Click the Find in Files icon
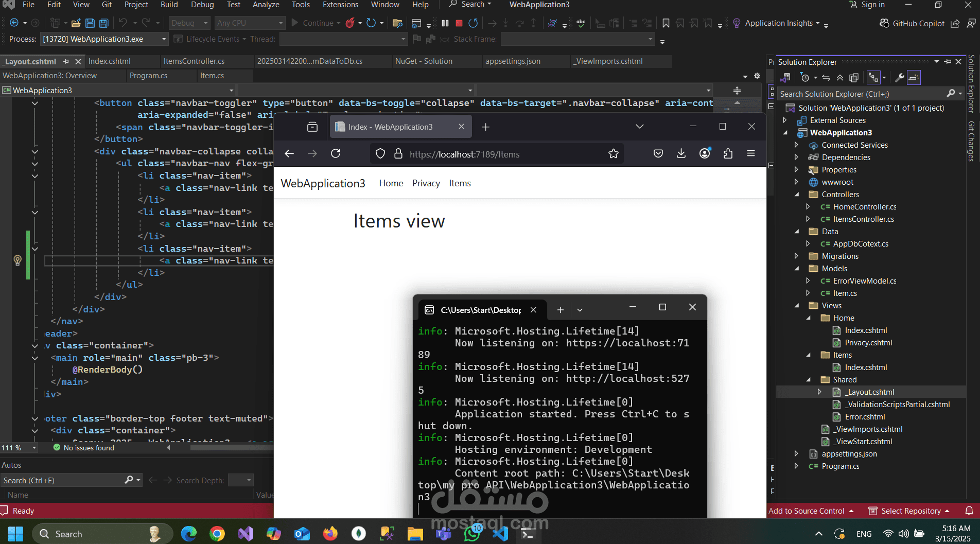The image size is (980, 544). coord(397,23)
